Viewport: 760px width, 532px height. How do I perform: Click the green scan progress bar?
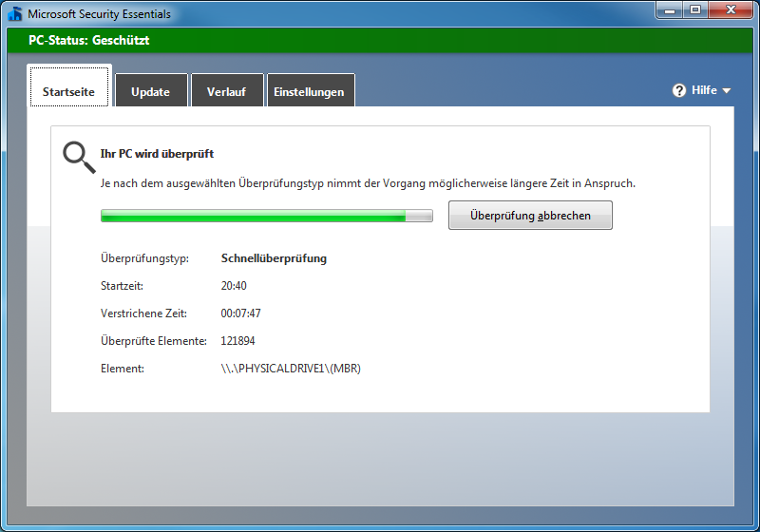point(267,216)
